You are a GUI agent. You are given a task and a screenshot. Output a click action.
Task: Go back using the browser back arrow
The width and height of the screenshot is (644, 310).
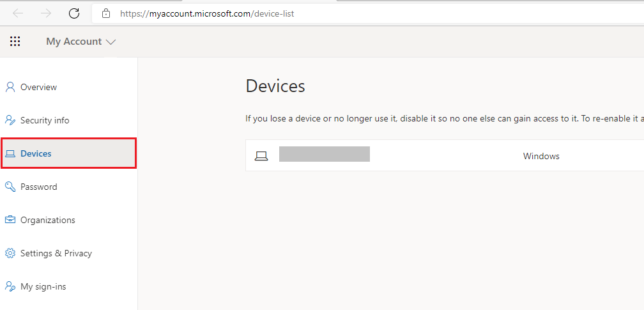tap(18, 13)
